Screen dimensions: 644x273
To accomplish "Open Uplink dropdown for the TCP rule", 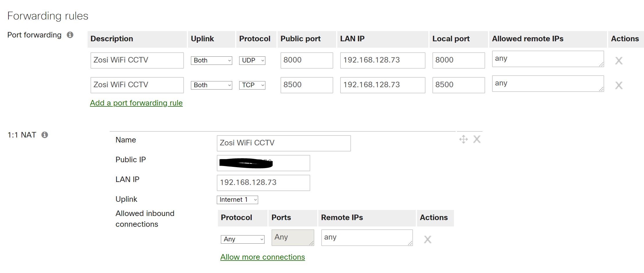I will tap(211, 85).
